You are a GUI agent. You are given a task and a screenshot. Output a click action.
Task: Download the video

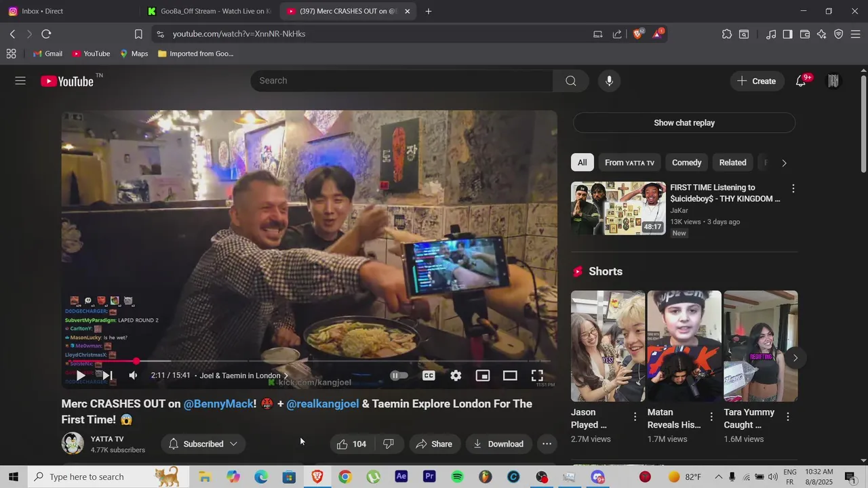click(498, 444)
